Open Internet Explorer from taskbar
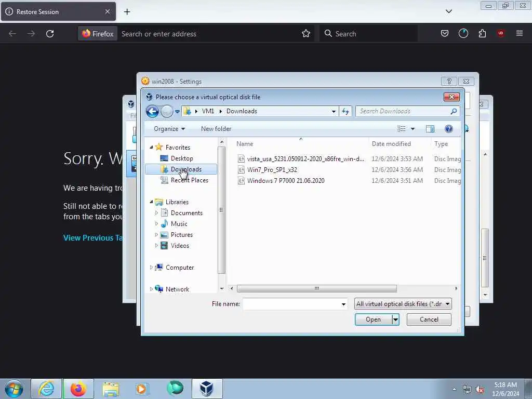 46,389
